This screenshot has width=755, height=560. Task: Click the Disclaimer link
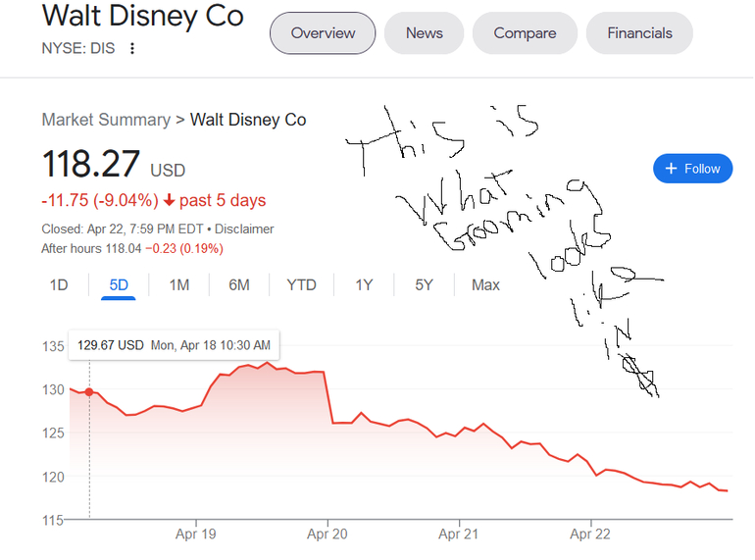pos(244,229)
